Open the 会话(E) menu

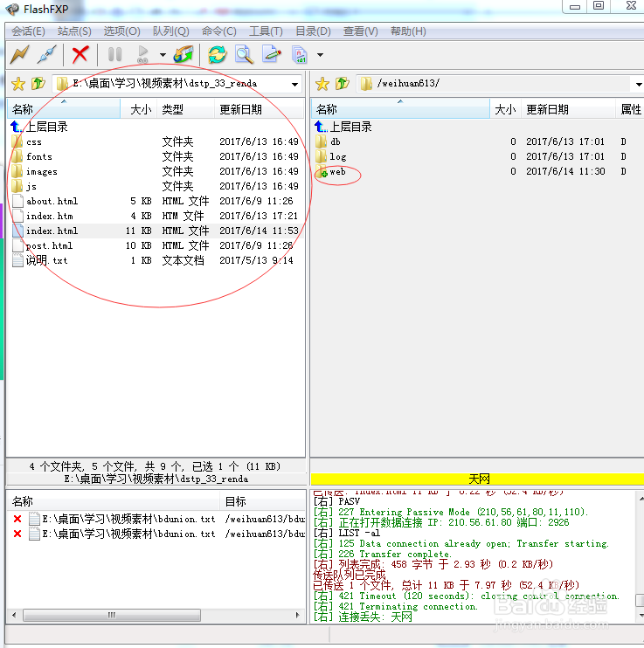[28, 31]
